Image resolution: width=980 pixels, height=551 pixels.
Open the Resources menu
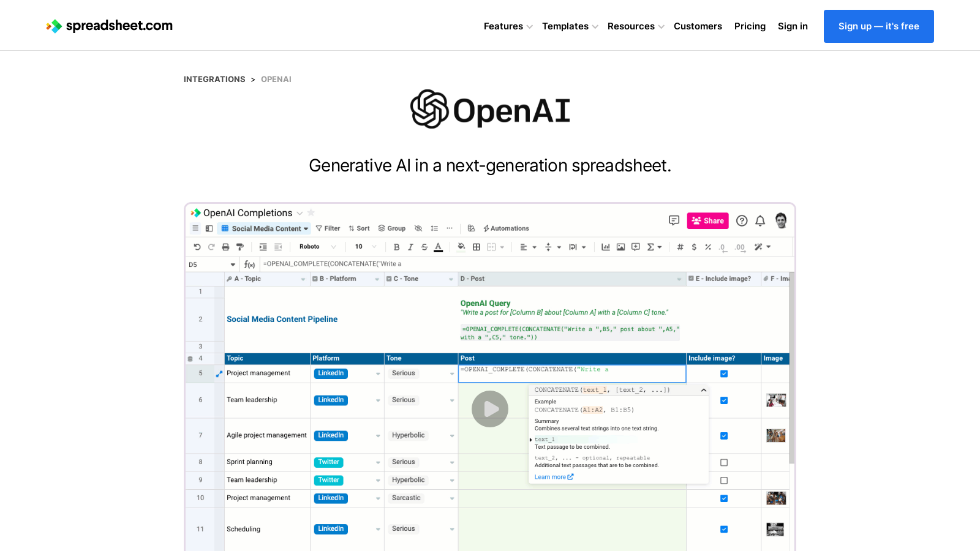point(636,26)
